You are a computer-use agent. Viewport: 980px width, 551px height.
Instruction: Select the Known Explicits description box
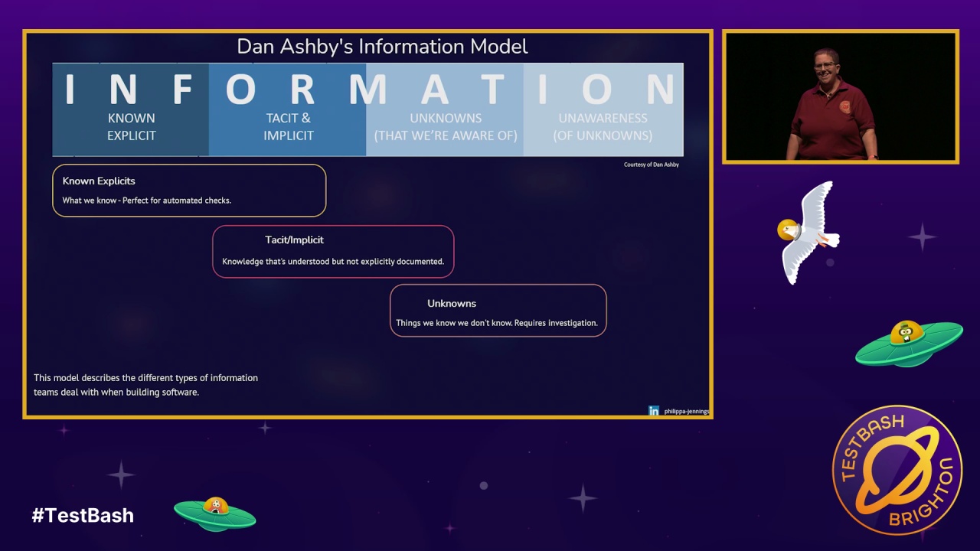189,191
